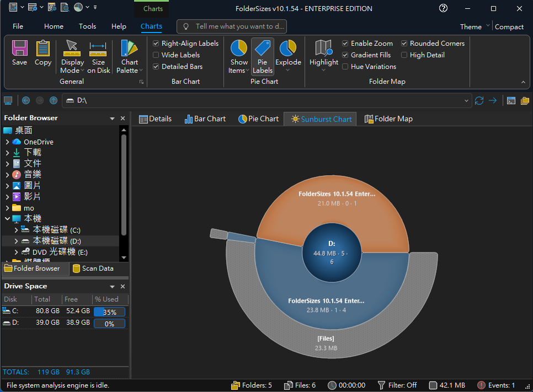Click the pie chart icon in title bar

[78, 7]
